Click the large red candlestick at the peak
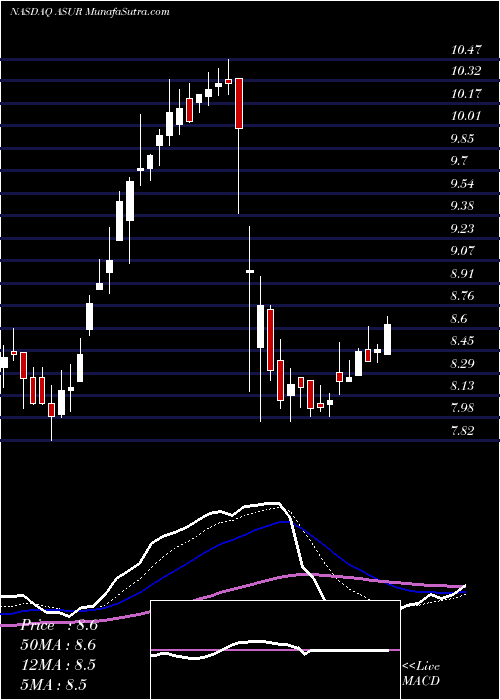Viewport: 500px width, 700px height. tap(239, 103)
